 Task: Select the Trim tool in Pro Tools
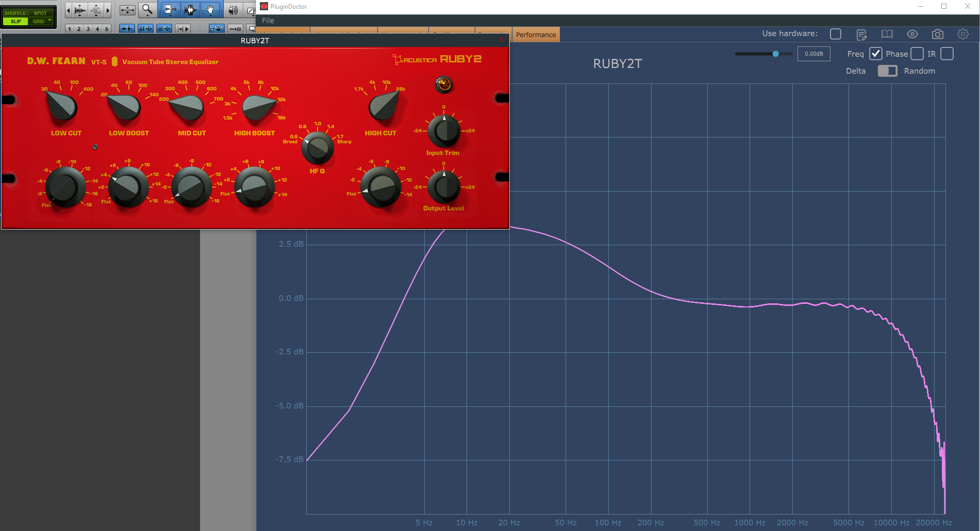170,9
